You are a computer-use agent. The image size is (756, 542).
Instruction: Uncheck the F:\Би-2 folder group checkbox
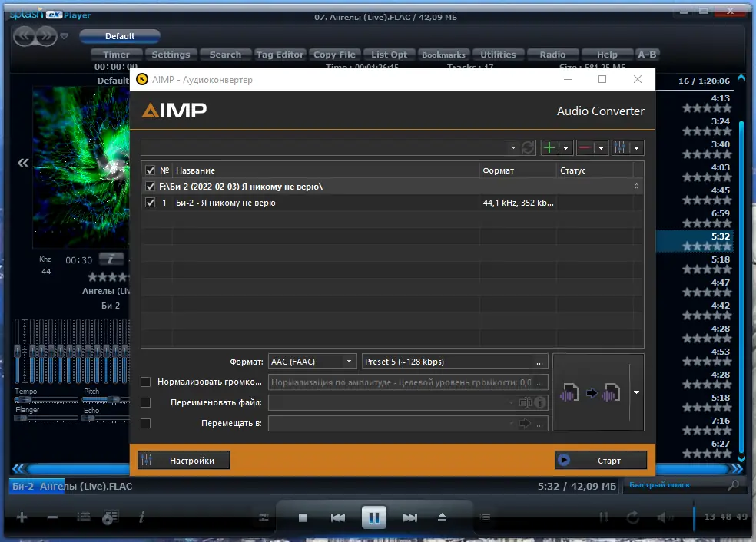150,187
